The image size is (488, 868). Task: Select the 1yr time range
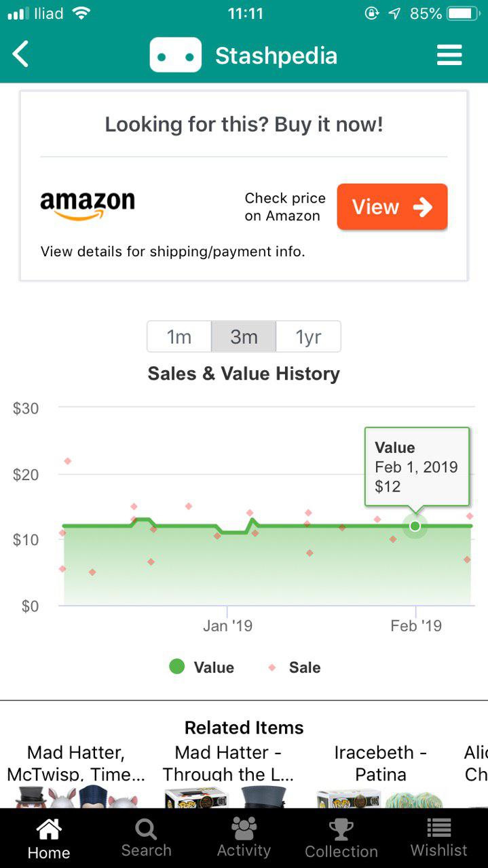point(308,336)
